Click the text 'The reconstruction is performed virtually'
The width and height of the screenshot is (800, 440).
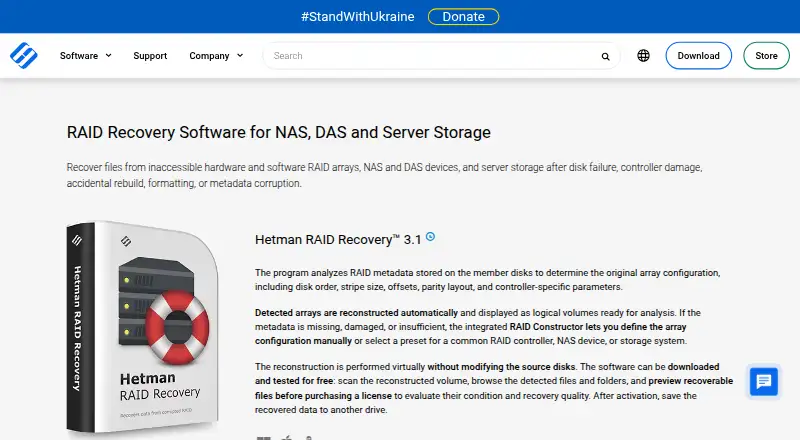[340, 366]
